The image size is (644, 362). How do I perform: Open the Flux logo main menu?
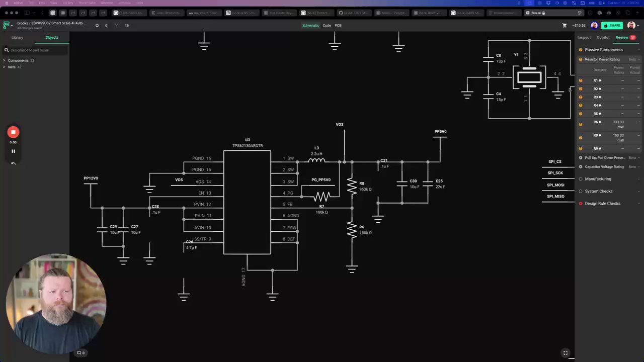pos(7,25)
